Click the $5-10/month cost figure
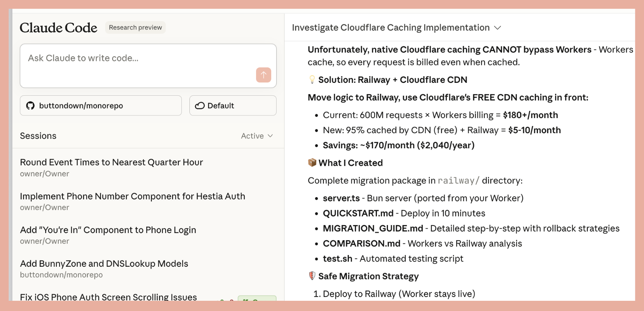Image resolution: width=644 pixels, height=311 pixels. point(535,130)
